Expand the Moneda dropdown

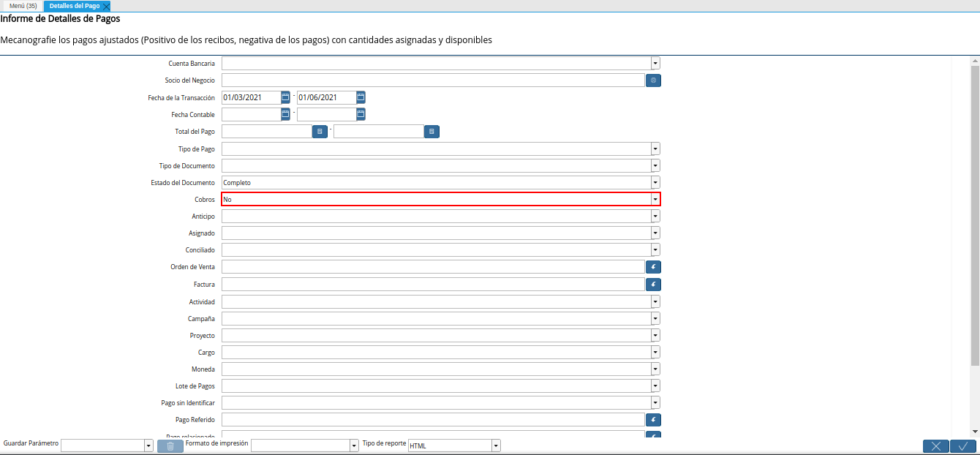tap(655, 369)
